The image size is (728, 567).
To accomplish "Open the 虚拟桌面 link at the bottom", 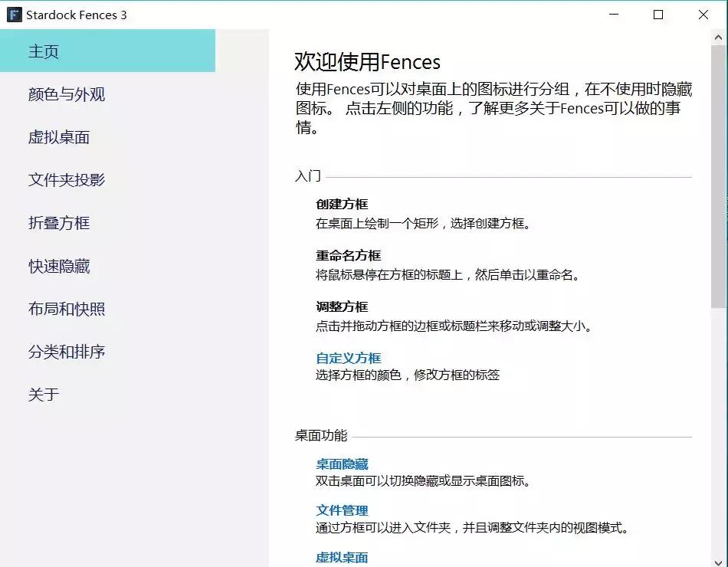I will coord(340,558).
